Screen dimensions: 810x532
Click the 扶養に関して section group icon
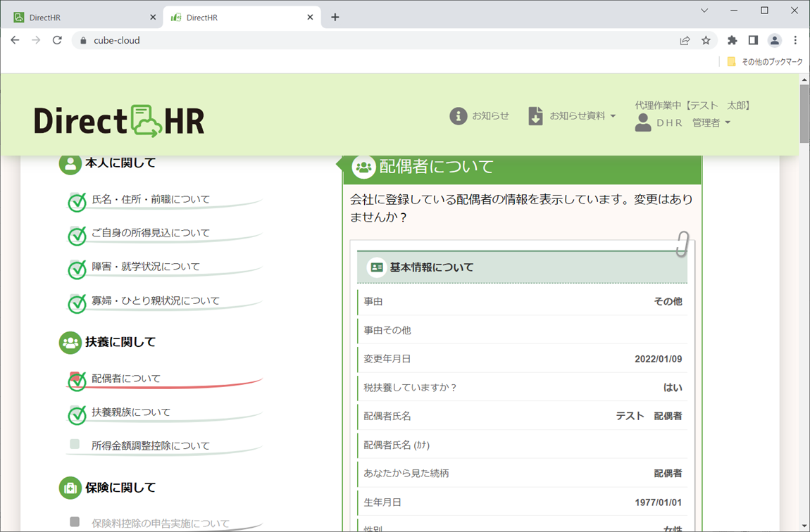tap(70, 343)
